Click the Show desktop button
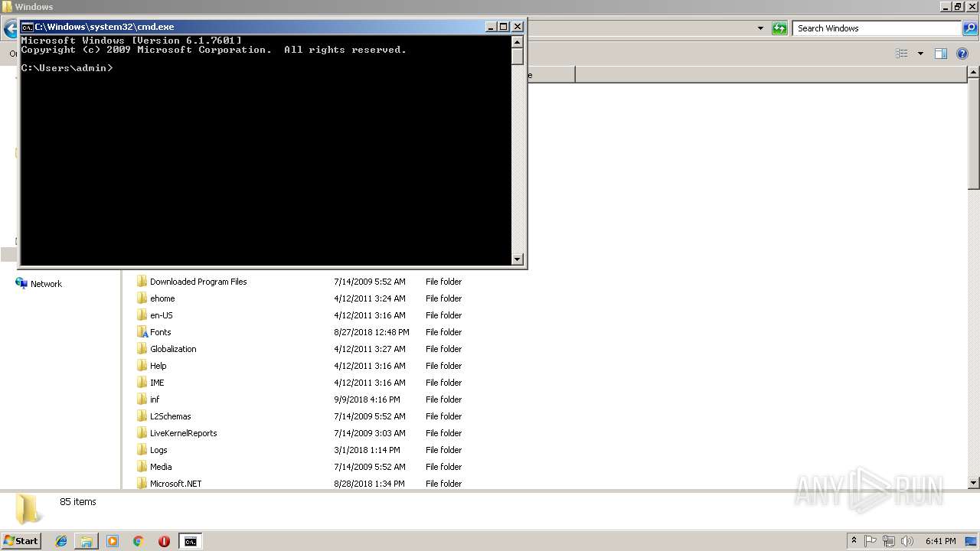The width and height of the screenshot is (980, 551). pyautogui.click(x=972, y=541)
